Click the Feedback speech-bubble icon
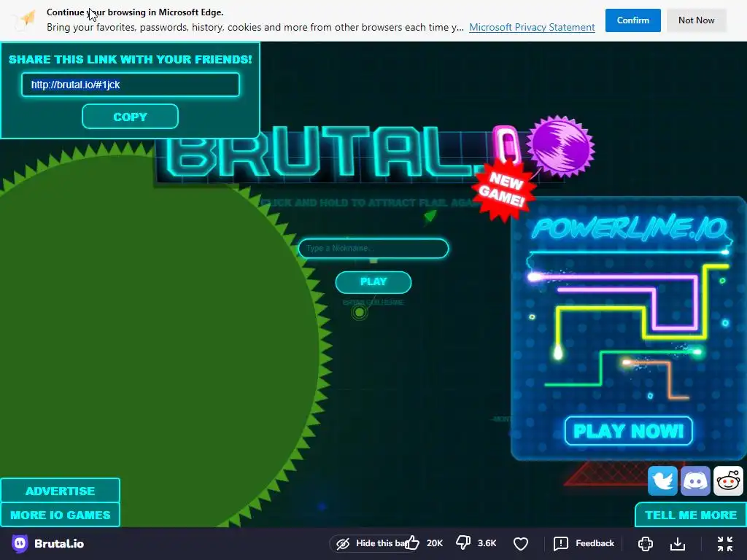 click(x=561, y=543)
